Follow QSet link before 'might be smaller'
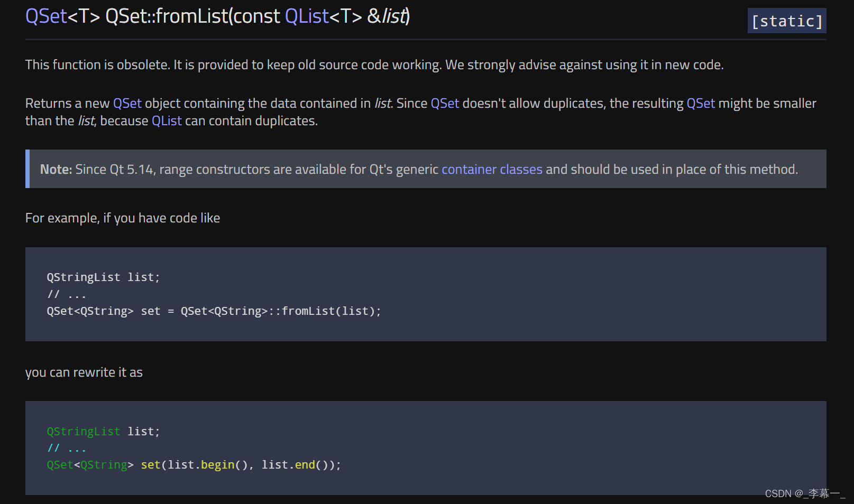854x504 pixels. [701, 104]
